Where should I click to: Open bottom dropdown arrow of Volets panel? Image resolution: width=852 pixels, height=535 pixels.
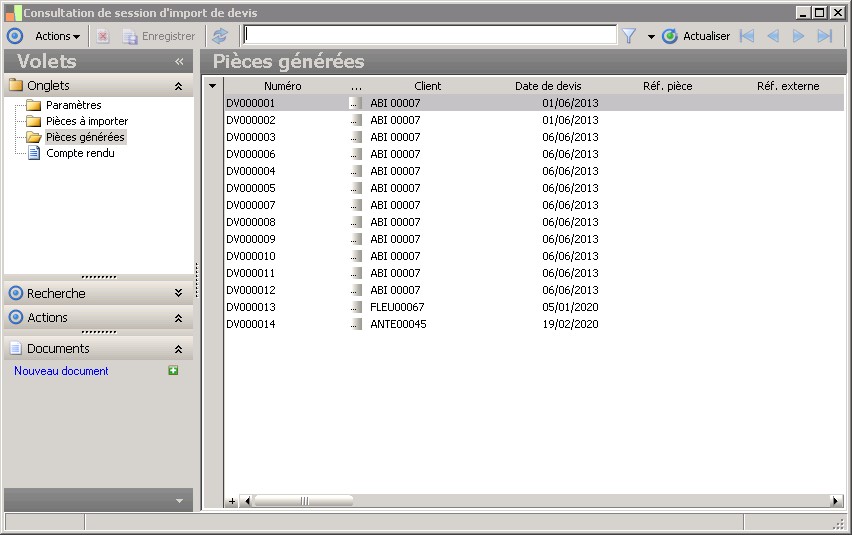(179, 501)
